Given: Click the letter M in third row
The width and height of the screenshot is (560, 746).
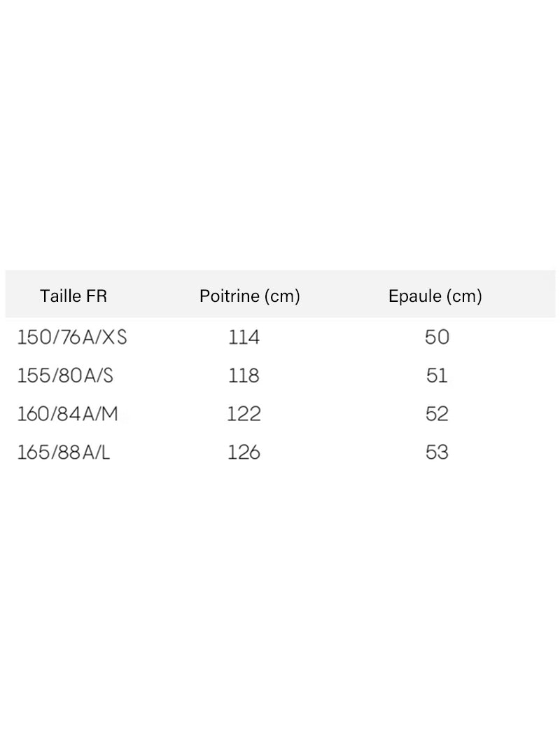Looking at the screenshot, I should (x=109, y=414).
